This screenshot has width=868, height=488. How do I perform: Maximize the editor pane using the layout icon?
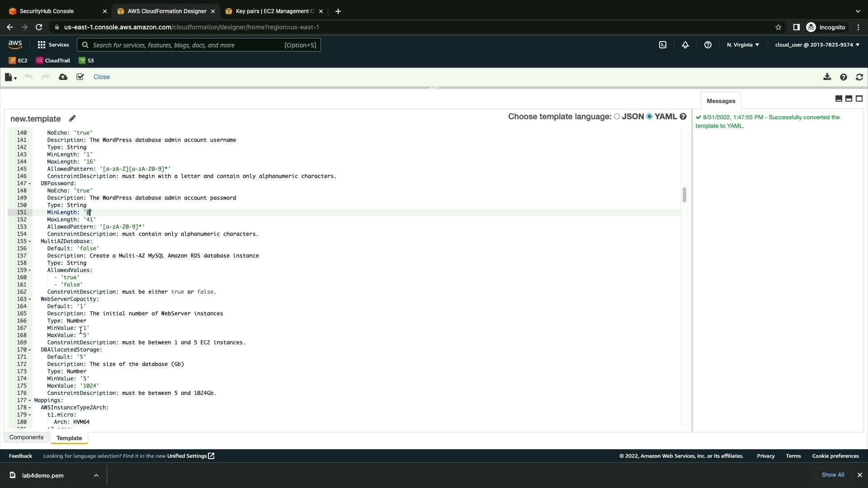(x=859, y=99)
